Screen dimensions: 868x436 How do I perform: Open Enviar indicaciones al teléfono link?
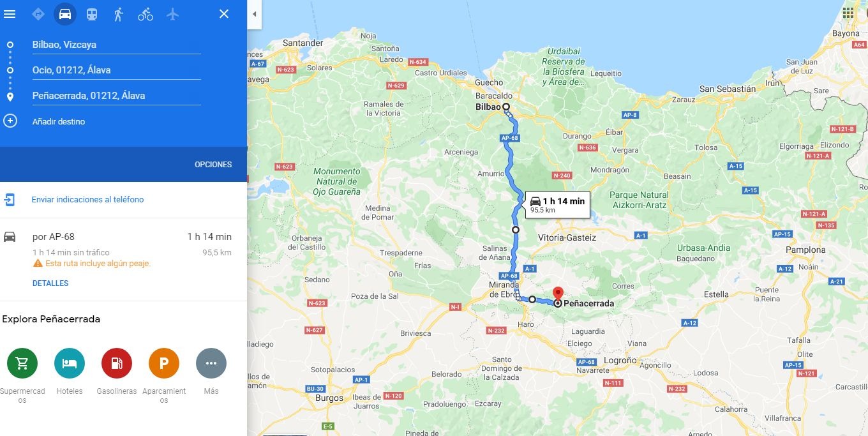tap(87, 200)
